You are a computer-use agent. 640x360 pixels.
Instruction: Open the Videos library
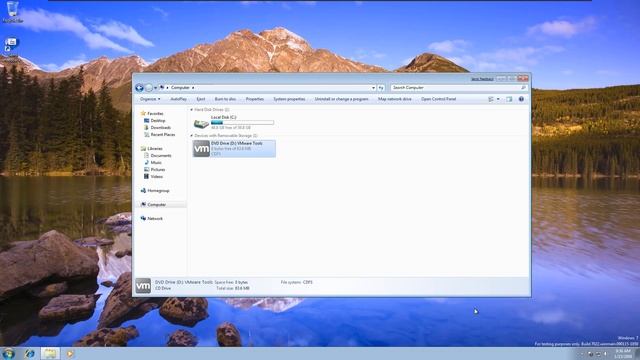point(157,176)
